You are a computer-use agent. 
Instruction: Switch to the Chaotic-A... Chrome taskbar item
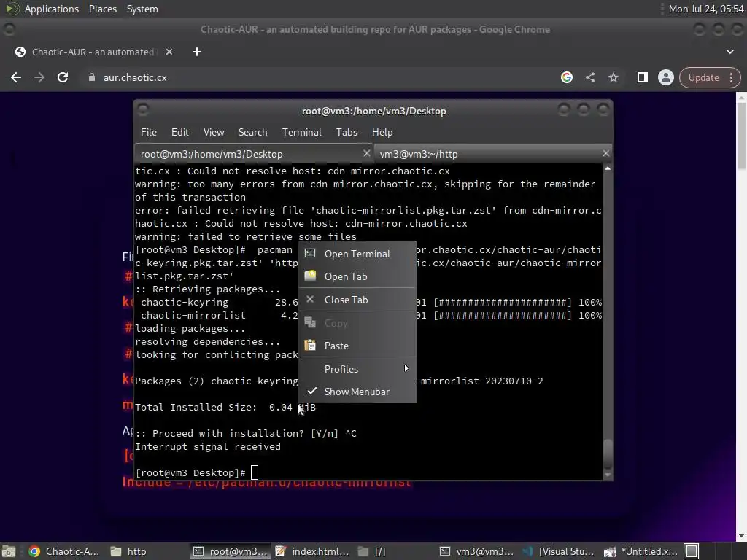[x=63, y=551]
